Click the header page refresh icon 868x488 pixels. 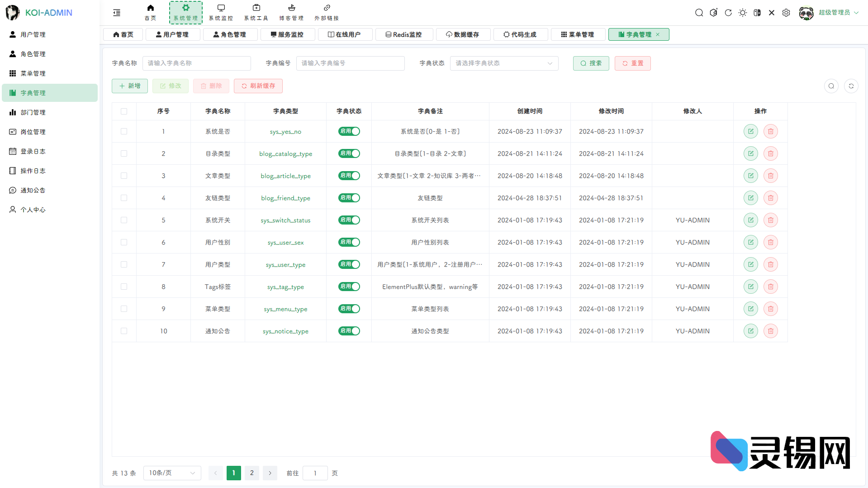click(x=728, y=13)
